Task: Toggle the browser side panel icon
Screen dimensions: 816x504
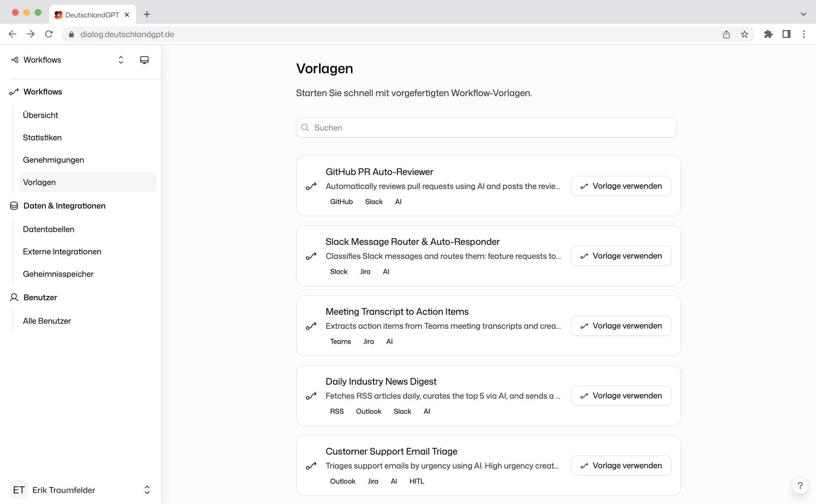Action: (x=787, y=34)
